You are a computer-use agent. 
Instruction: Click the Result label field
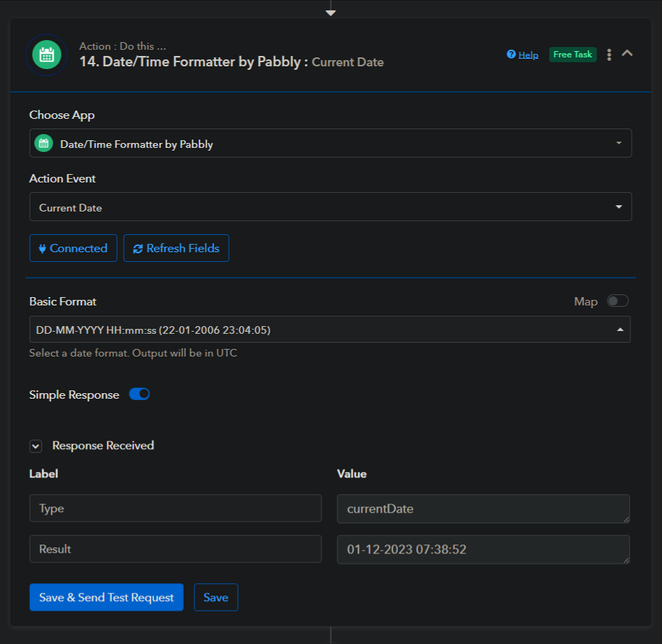pyautogui.click(x=176, y=549)
